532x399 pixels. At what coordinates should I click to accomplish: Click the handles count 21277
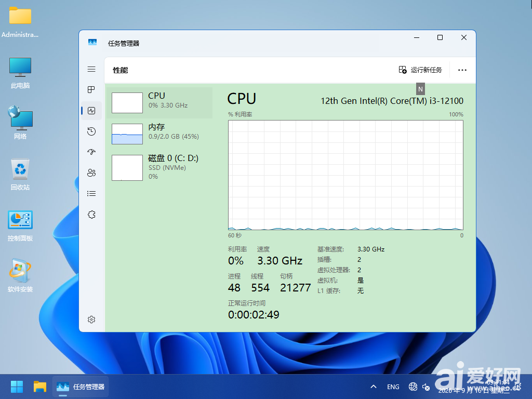click(x=295, y=288)
